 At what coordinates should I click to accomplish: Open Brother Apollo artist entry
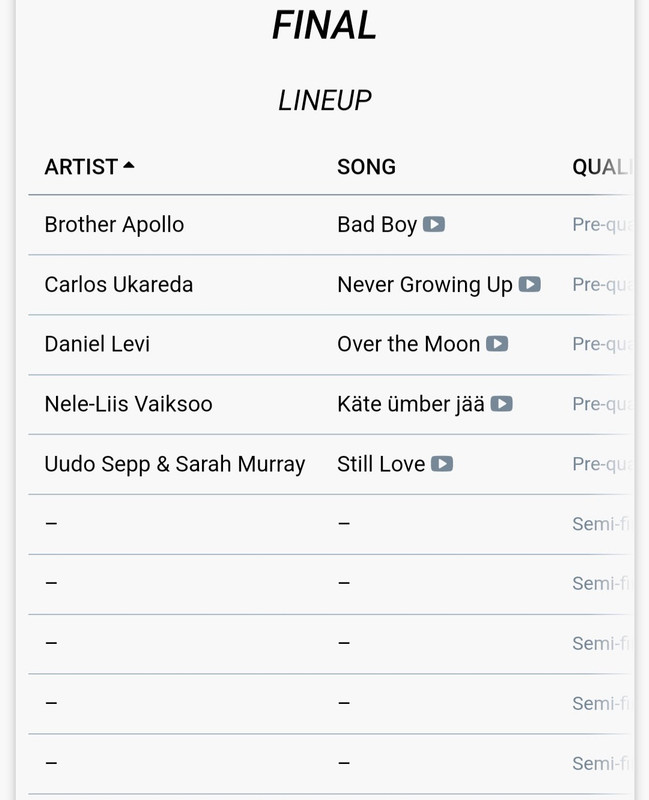click(x=114, y=224)
